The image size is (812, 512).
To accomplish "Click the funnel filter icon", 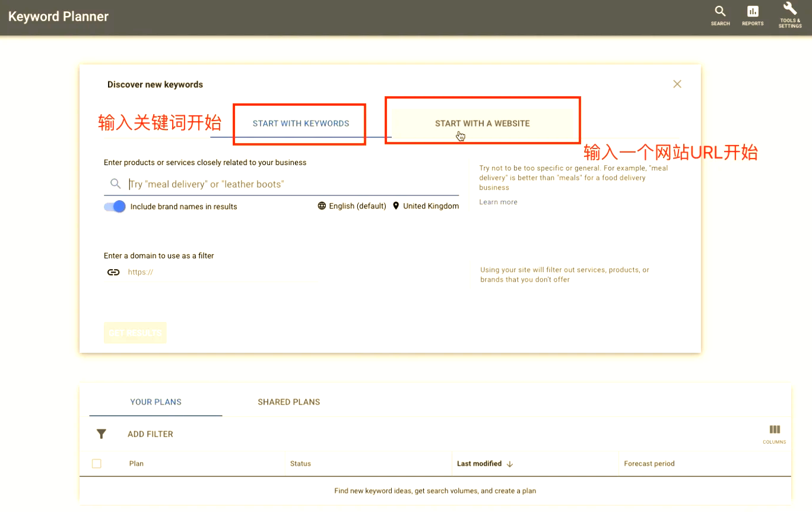I will pos(101,434).
